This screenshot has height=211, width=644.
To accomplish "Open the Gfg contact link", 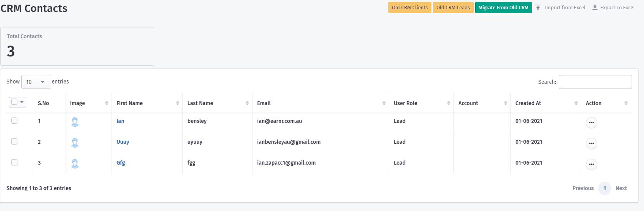I will 121,163.
